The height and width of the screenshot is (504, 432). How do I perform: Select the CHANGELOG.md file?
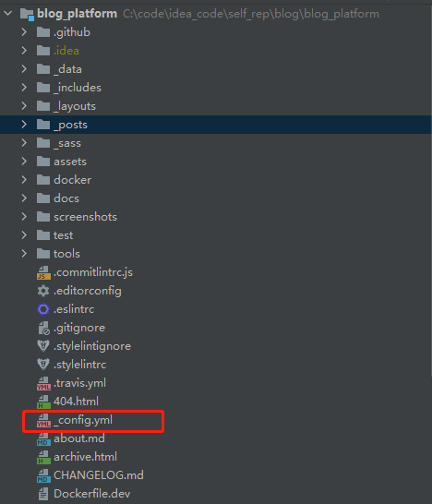coord(99,475)
